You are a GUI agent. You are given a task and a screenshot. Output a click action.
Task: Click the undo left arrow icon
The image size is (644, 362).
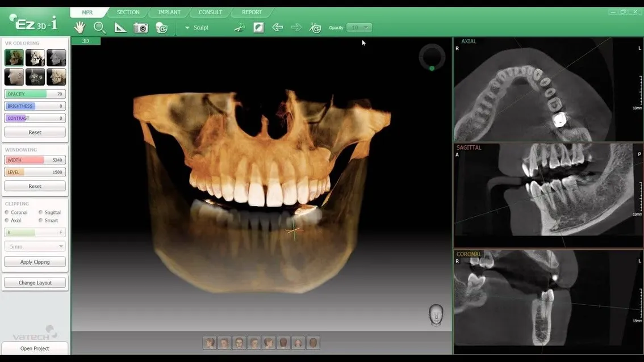278,27
